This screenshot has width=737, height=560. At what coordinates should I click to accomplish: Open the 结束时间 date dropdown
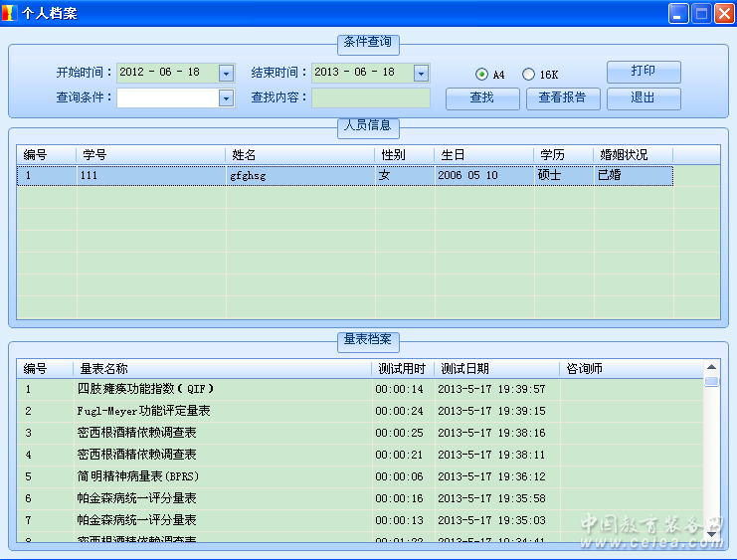pyautogui.click(x=421, y=73)
